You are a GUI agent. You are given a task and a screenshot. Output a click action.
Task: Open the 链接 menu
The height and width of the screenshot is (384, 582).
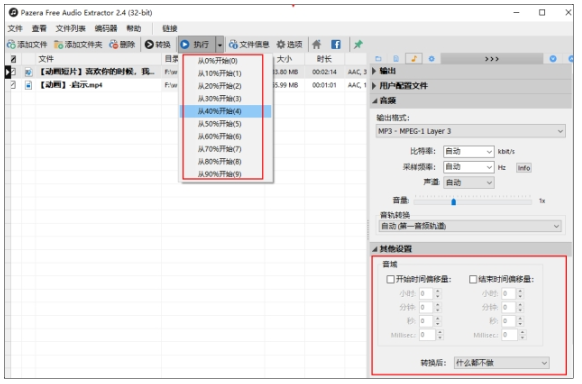tap(170, 29)
